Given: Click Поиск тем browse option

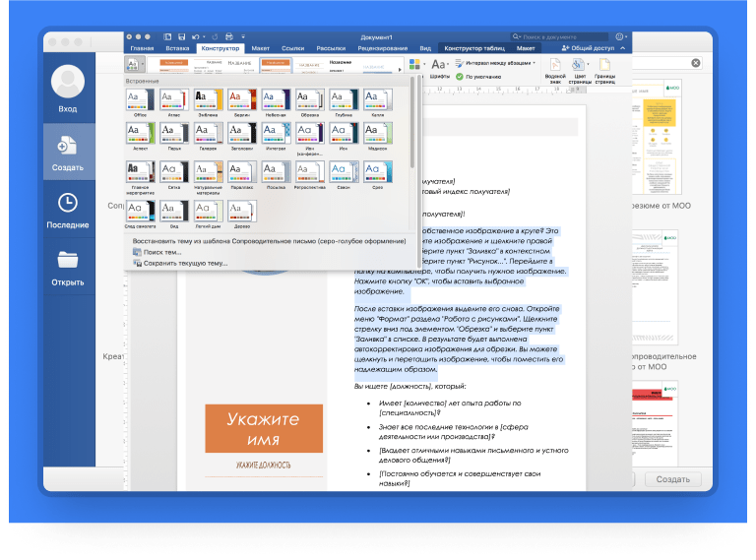Looking at the screenshot, I should pos(160,252).
